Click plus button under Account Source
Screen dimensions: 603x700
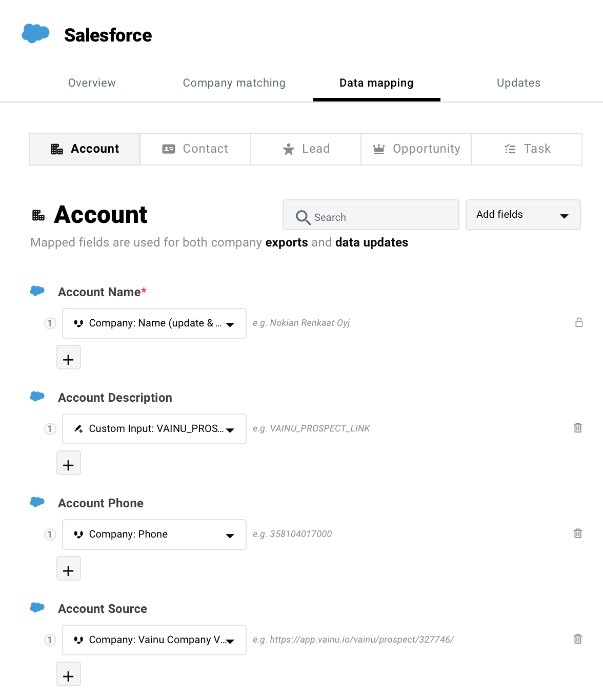(x=68, y=674)
